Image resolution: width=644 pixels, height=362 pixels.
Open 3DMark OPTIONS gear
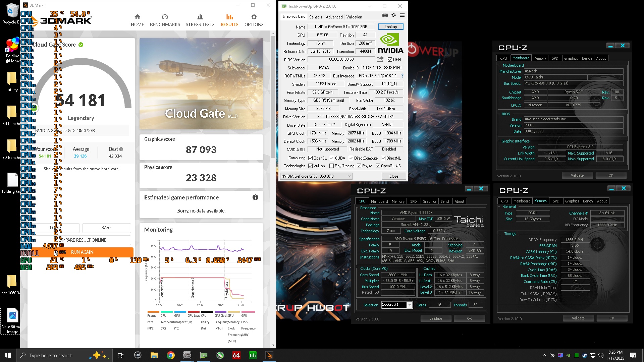(254, 20)
